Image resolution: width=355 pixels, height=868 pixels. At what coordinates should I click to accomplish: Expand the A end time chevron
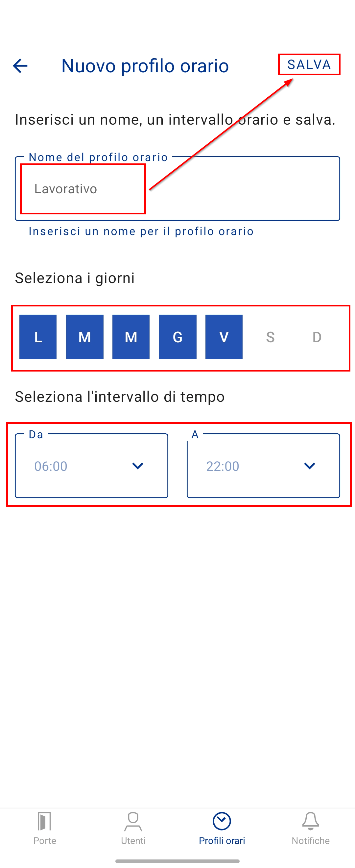click(x=310, y=466)
